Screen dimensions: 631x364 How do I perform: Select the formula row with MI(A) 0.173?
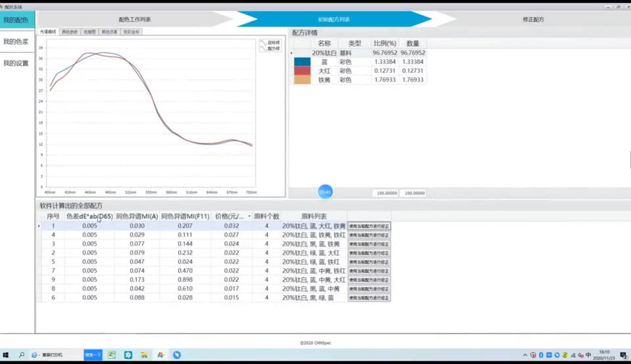[214, 279]
